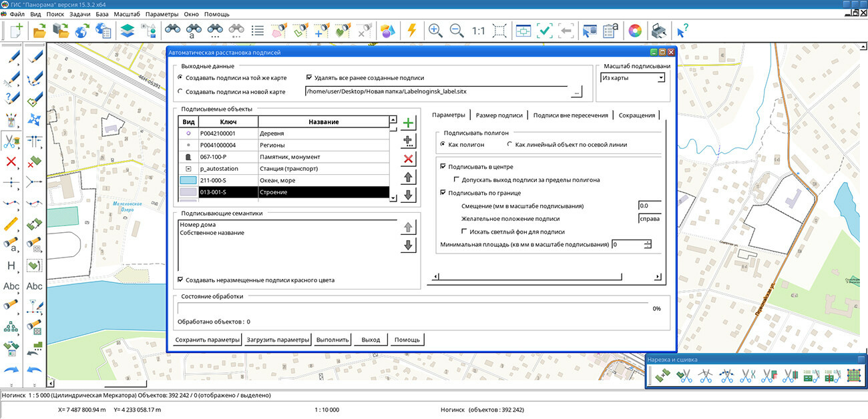The width and height of the screenshot is (868, 419).
Task: Enable 'Искать светлый фон для подписи' checkbox
Action: pos(465,232)
